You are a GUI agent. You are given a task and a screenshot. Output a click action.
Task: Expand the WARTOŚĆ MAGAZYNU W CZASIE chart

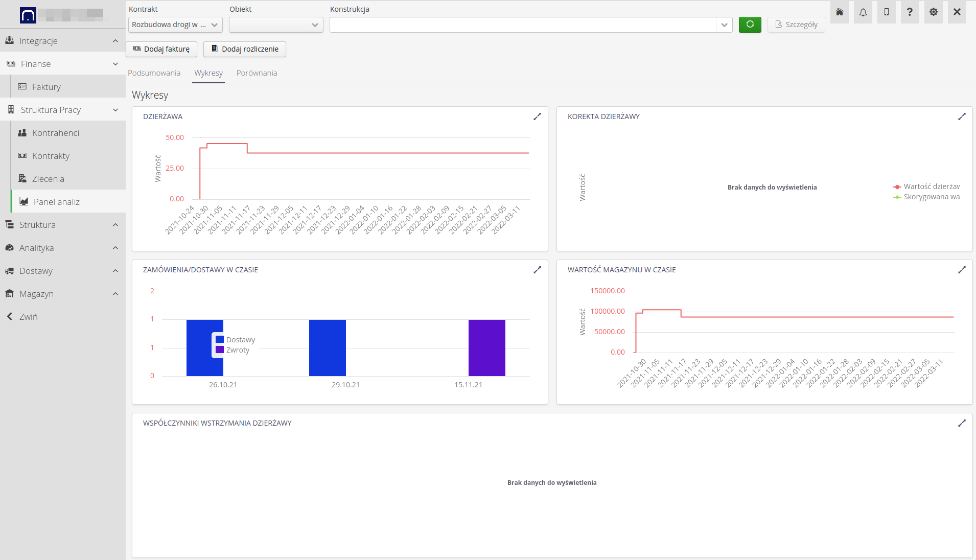point(962,270)
